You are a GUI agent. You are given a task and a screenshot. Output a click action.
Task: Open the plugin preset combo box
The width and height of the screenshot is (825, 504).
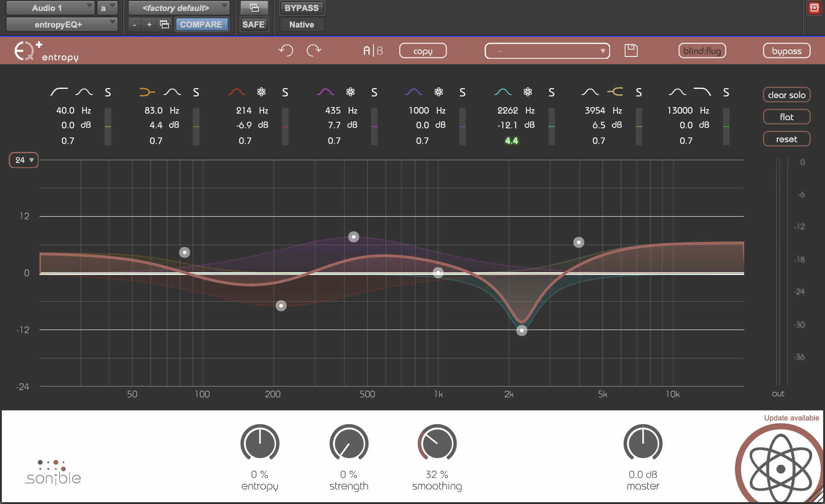pos(547,51)
